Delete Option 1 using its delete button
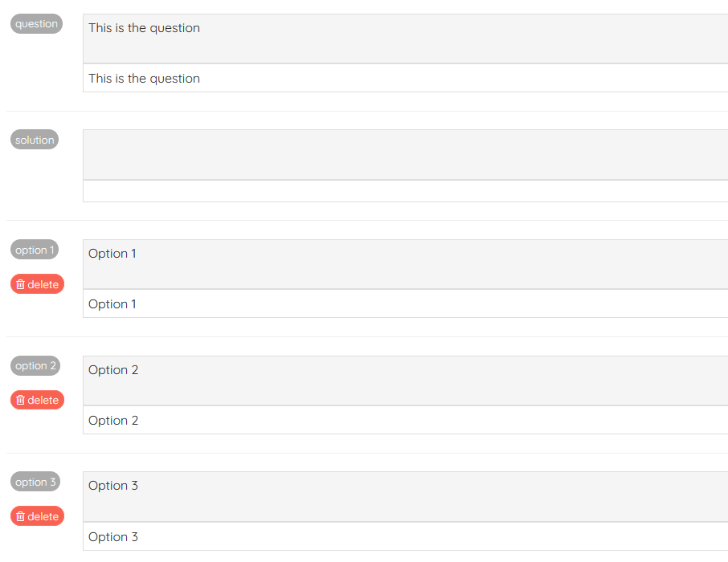This screenshot has height=562, width=728. [x=37, y=283]
